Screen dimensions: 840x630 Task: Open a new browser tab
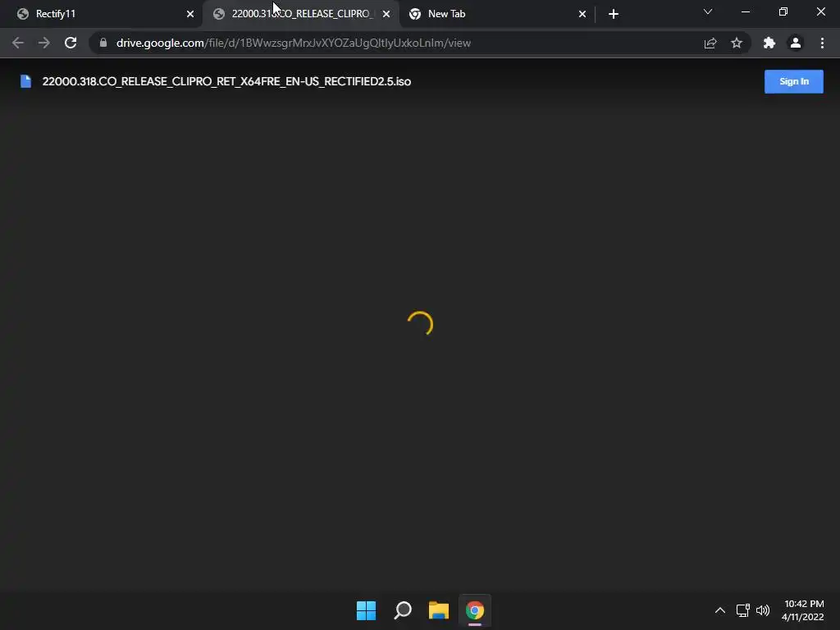(x=614, y=14)
